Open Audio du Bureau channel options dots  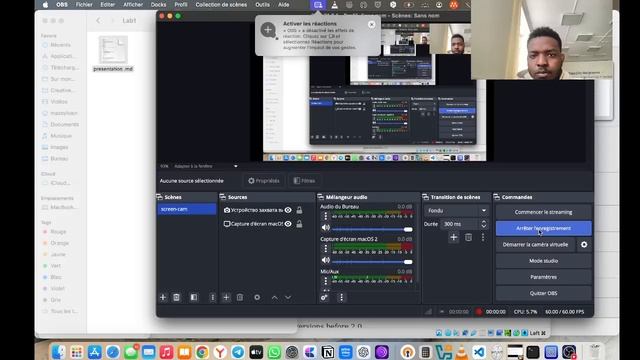coord(325,216)
